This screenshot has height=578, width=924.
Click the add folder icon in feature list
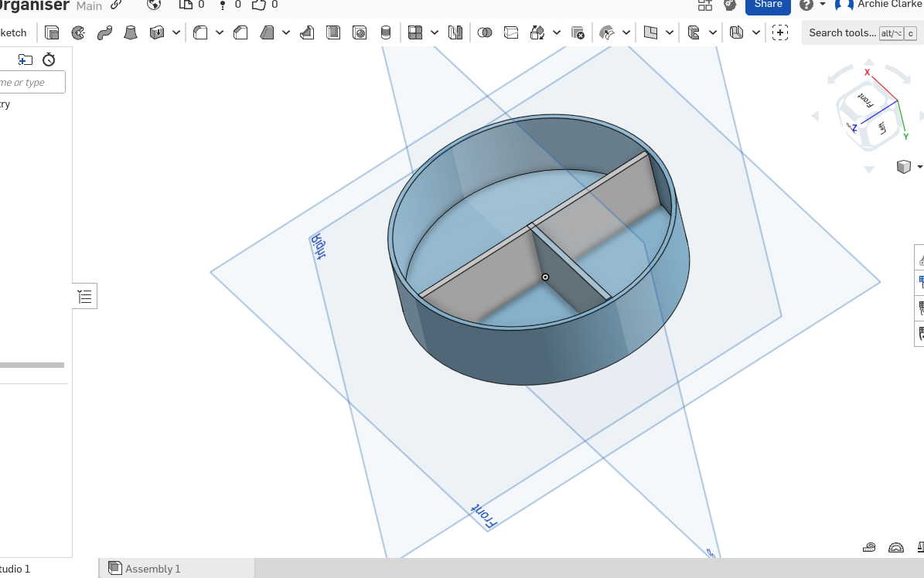coord(26,59)
